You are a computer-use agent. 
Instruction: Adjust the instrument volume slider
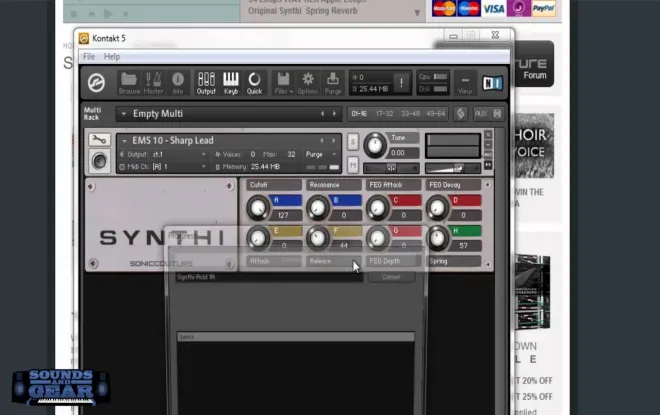click(452, 168)
